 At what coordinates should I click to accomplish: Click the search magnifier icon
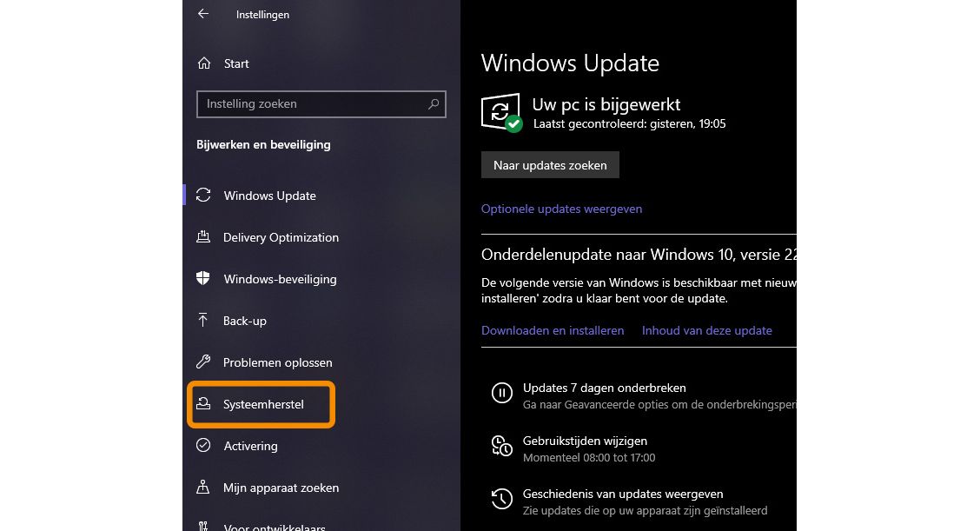pyautogui.click(x=434, y=103)
